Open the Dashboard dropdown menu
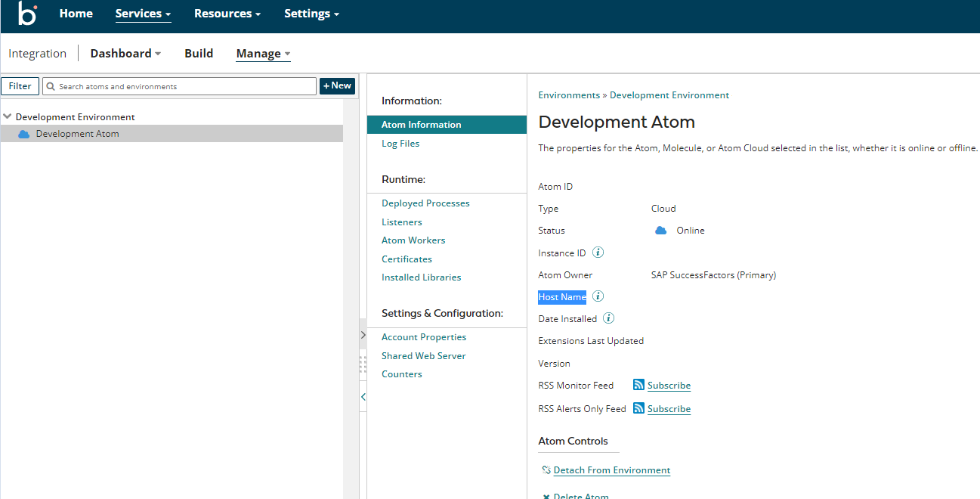This screenshot has width=980, height=499. [125, 54]
